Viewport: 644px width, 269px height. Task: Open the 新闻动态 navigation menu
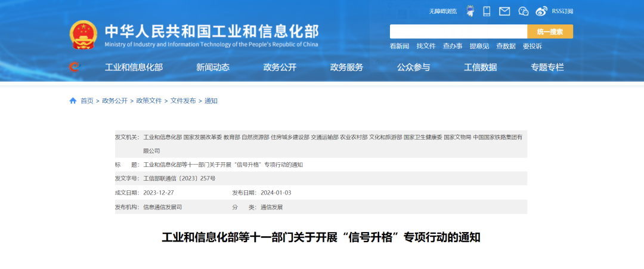point(213,67)
